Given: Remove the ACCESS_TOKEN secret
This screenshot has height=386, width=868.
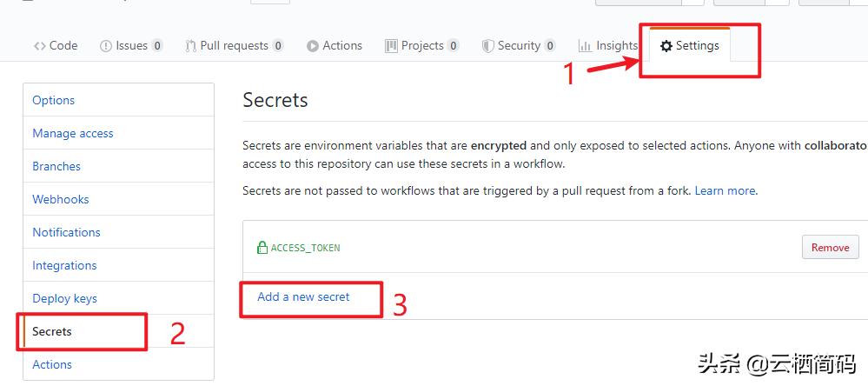Looking at the screenshot, I should pyautogui.click(x=830, y=248).
